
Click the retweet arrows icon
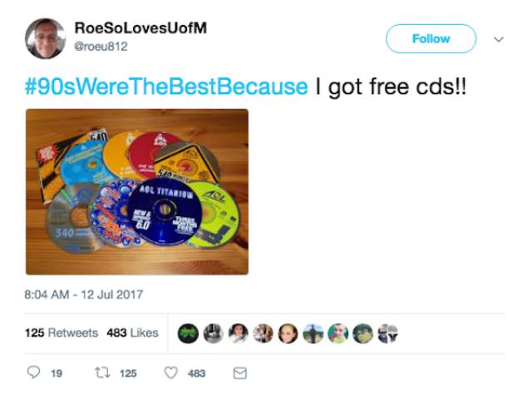pyautogui.click(x=102, y=373)
